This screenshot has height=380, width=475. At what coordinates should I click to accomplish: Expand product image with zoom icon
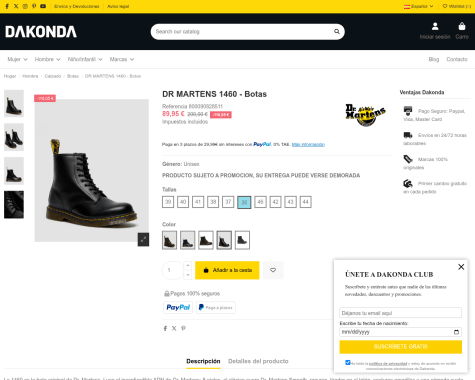tap(143, 239)
